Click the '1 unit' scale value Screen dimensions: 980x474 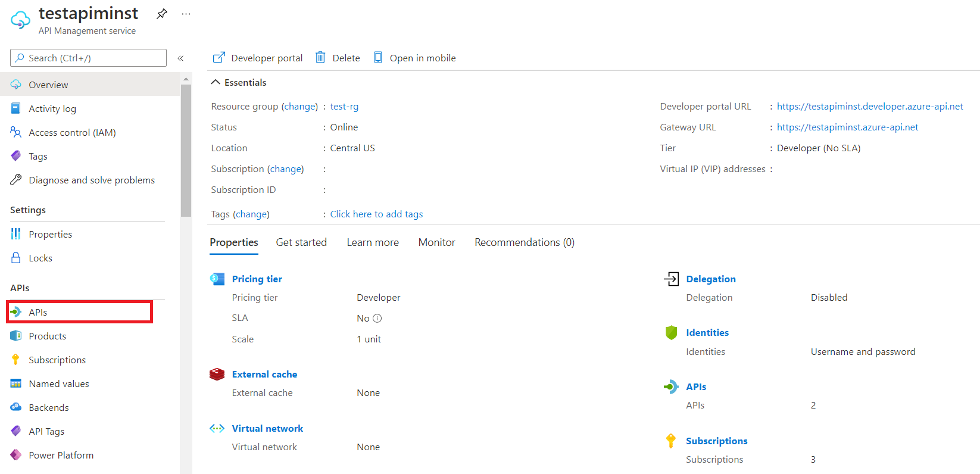click(x=369, y=339)
